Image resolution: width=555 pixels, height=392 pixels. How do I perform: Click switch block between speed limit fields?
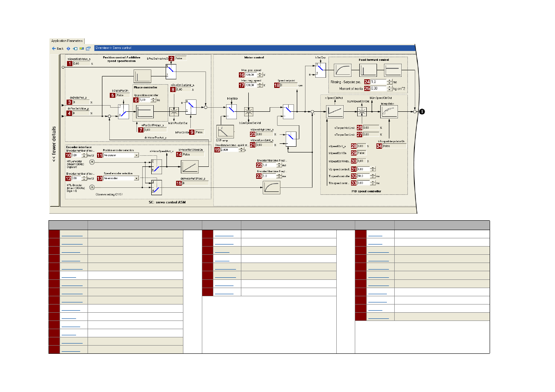pyautogui.click(x=291, y=139)
